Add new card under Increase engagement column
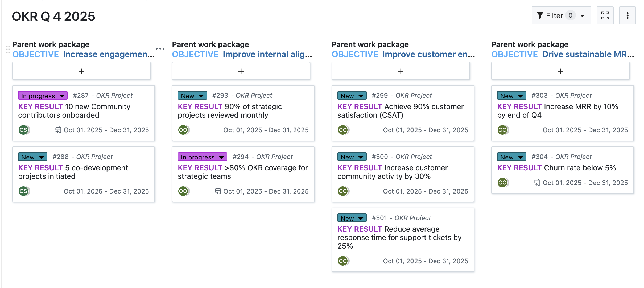 pyautogui.click(x=81, y=71)
